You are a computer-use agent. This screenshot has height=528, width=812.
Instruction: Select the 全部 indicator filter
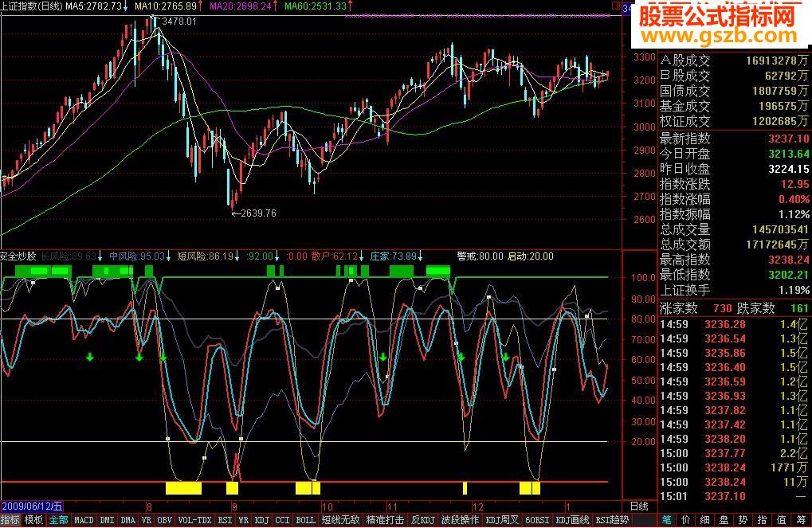[58, 520]
